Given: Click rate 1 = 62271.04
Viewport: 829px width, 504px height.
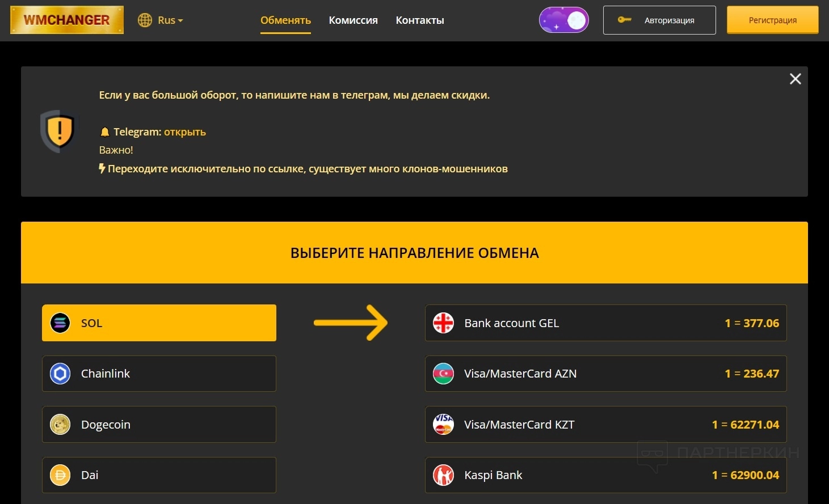Looking at the screenshot, I should (746, 425).
